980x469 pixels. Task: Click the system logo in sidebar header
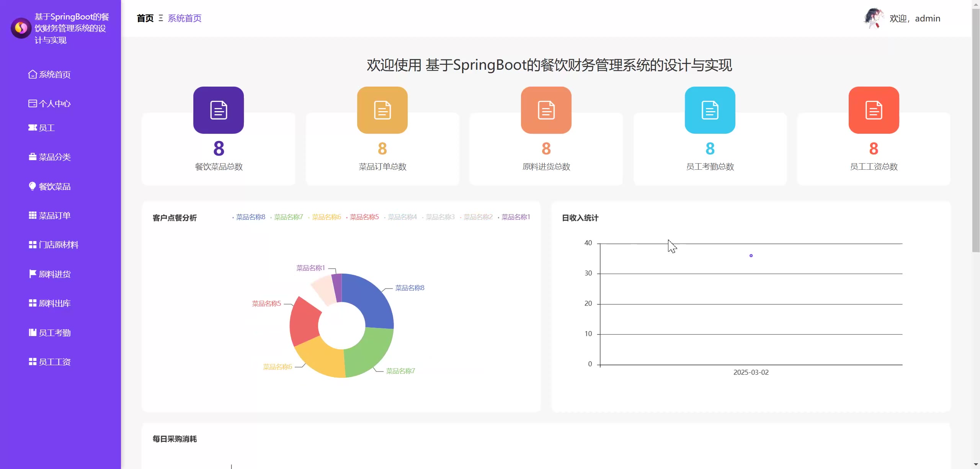[x=21, y=28]
